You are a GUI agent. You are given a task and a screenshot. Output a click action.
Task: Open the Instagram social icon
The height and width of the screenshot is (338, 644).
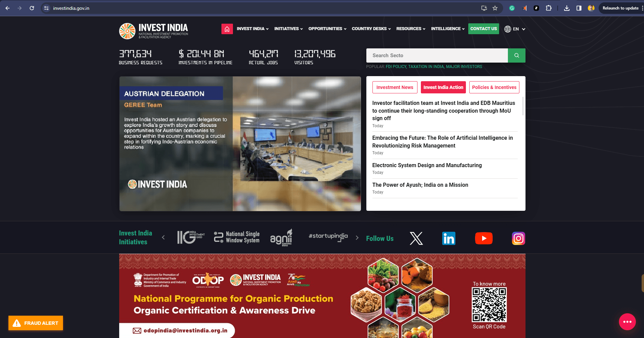click(x=518, y=239)
